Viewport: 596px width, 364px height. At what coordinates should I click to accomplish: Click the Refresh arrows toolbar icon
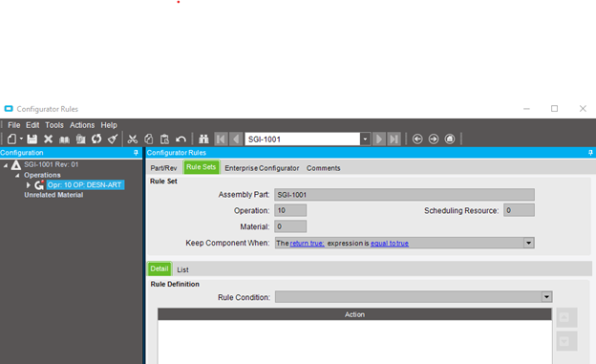[96, 139]
